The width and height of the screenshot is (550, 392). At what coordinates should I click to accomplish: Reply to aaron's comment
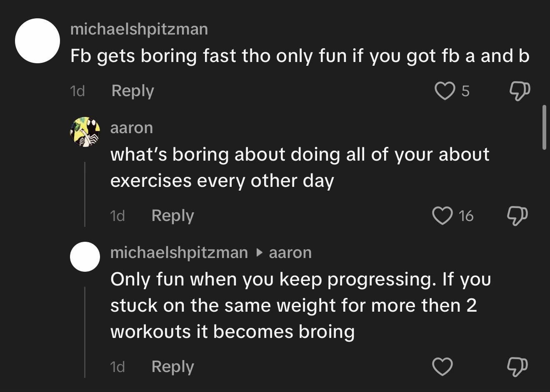point(172,216)
